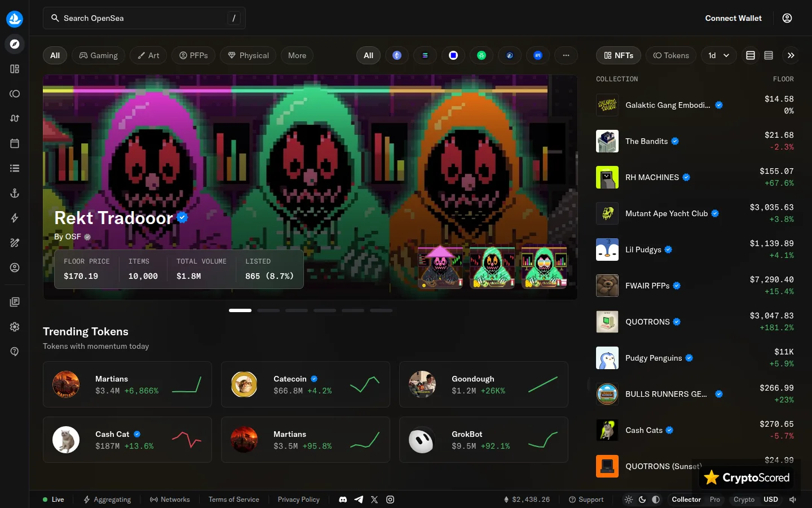Filter by the green chain icon
The height and width of the screenshot is (508, 812).
coord(482,55)
